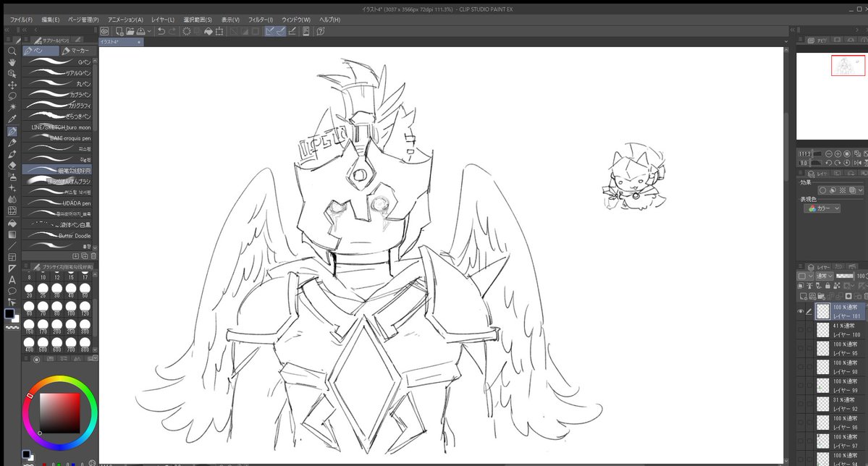Image resolution: width=868 pixels, height=466 pixels.
Task: Click the New canvas icon
Action: (x=119, y=31)
